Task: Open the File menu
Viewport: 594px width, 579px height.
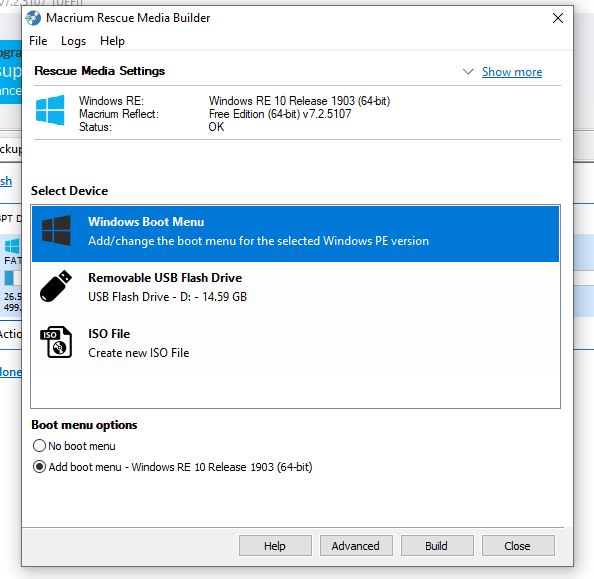Action: coord(38,41)
